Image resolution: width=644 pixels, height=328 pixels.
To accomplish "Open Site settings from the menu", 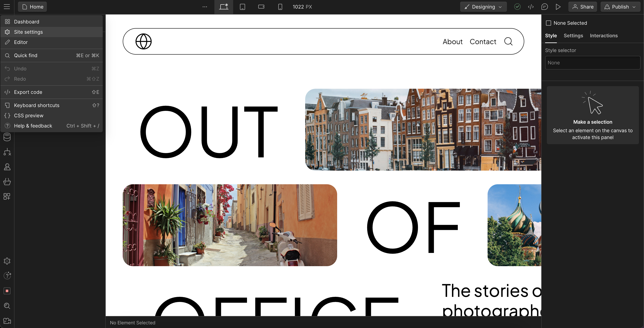I will point(52,32).
